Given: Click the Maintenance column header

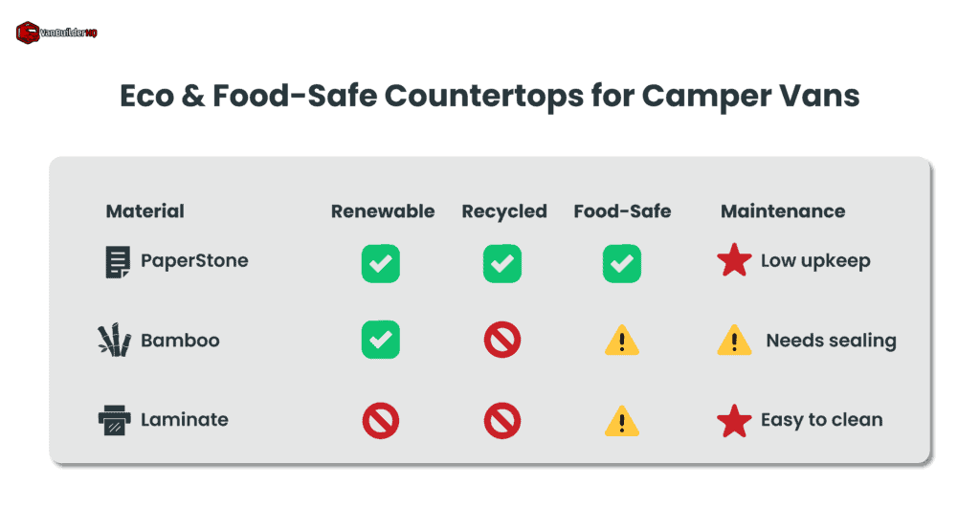Looking at the screenshot, I should 782,211.
